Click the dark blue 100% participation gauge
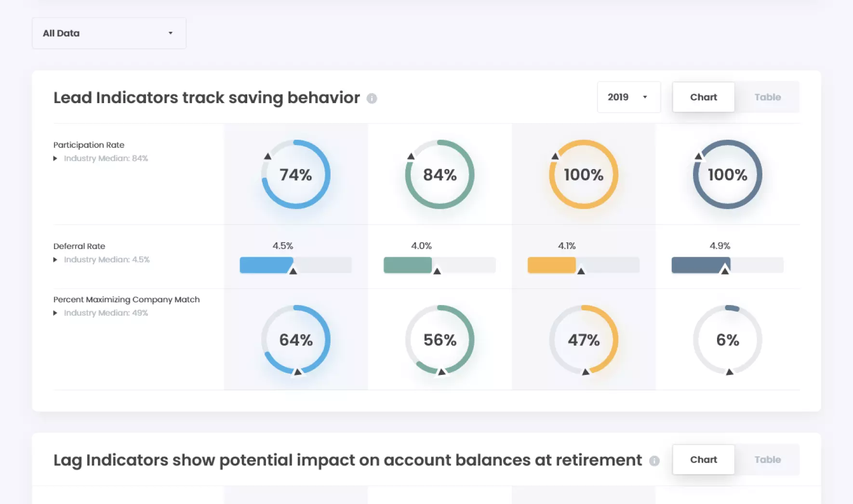Image resolution: width=853 pixels, height=504 pixels. (728, 174)
